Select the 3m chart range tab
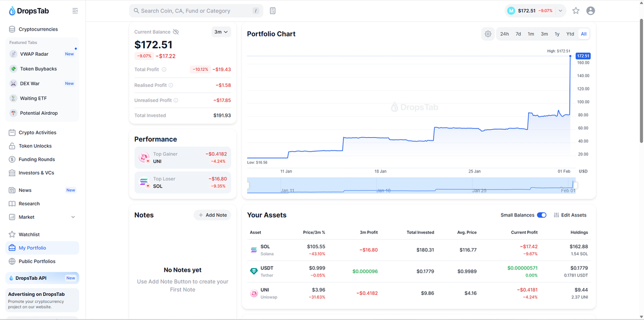 point(544,34)
